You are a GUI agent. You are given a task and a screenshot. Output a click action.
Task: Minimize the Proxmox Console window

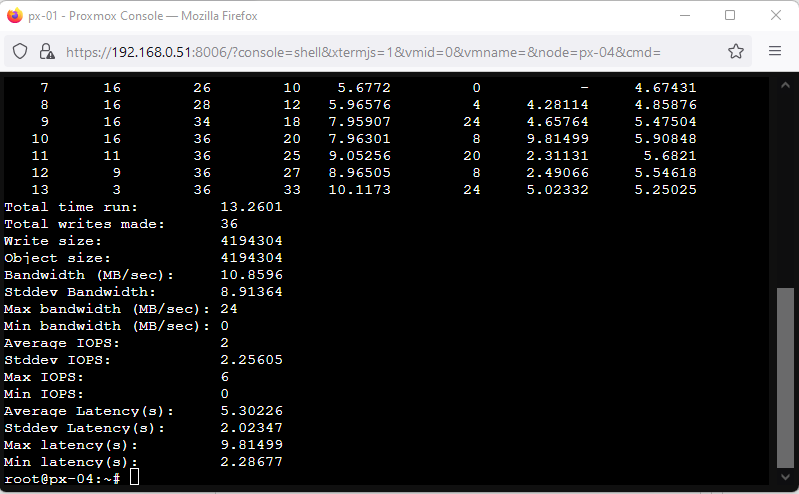(x=684, y=16)
